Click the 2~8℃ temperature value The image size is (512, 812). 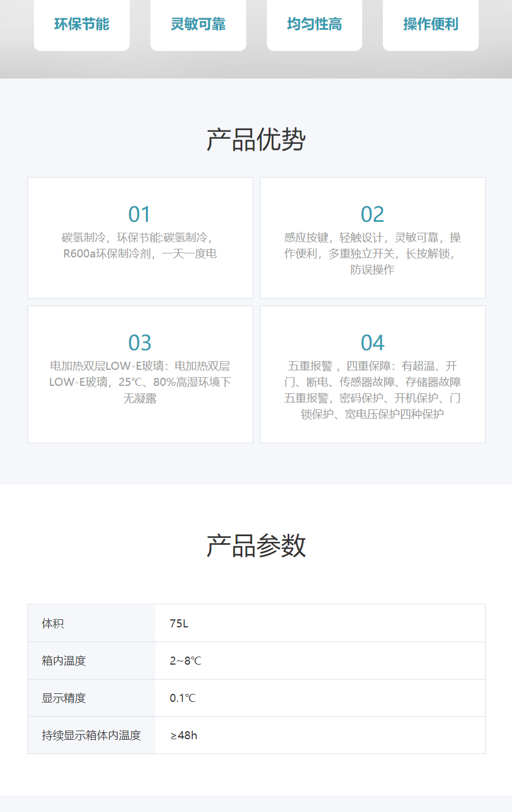[x=185, y=661]
